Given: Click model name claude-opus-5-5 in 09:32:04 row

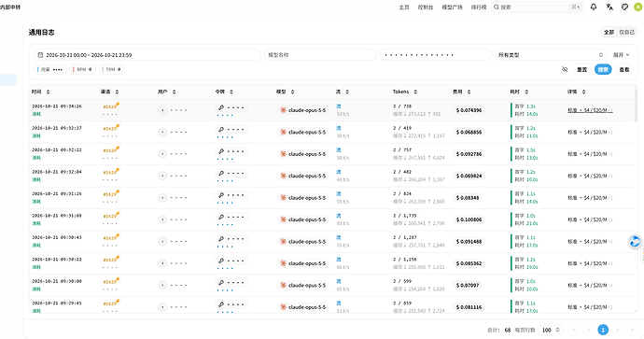Looking at the screenshot, I should click(307, 176).
